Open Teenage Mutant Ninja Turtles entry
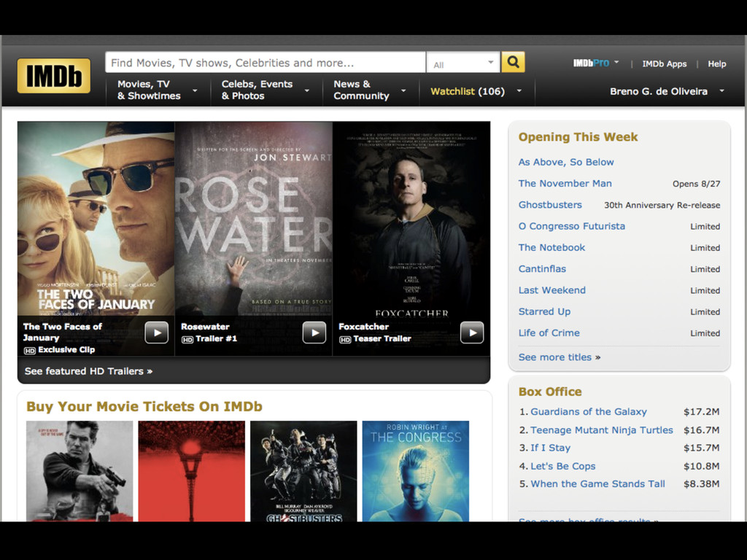747x560 pixels. [602, 430]
